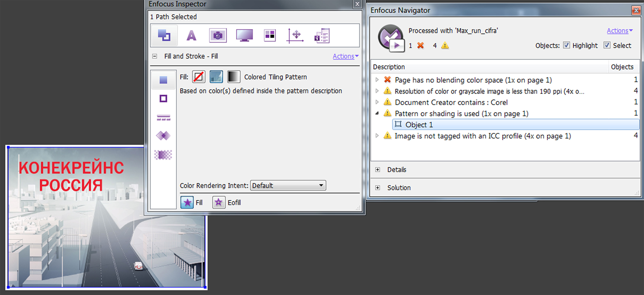The height and width of the screenshot is (295, 644).
Task: Expand the Details section
Action: (x=378, y=170)
